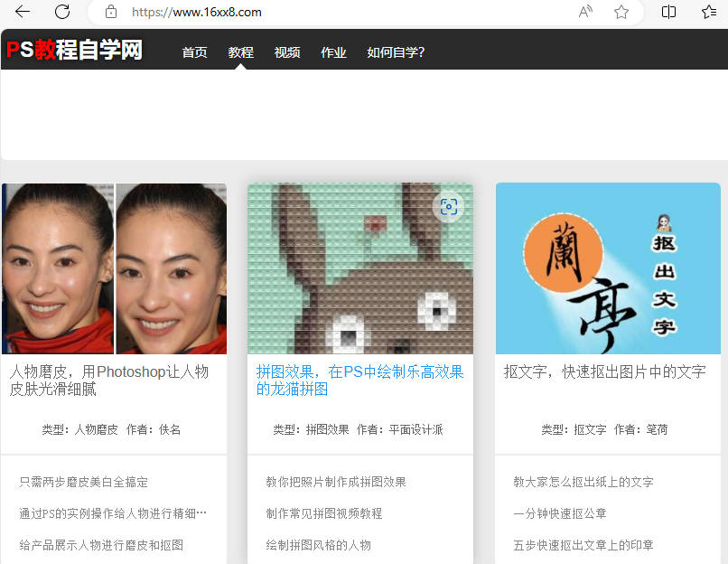Open link 教大家怎么抠出纸上的文字
Viewport: 728px width, 564px height.
click(x=583, y=482)
